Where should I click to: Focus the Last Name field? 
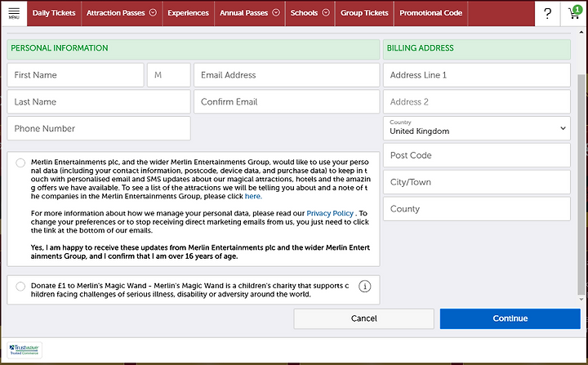(99, 101)
